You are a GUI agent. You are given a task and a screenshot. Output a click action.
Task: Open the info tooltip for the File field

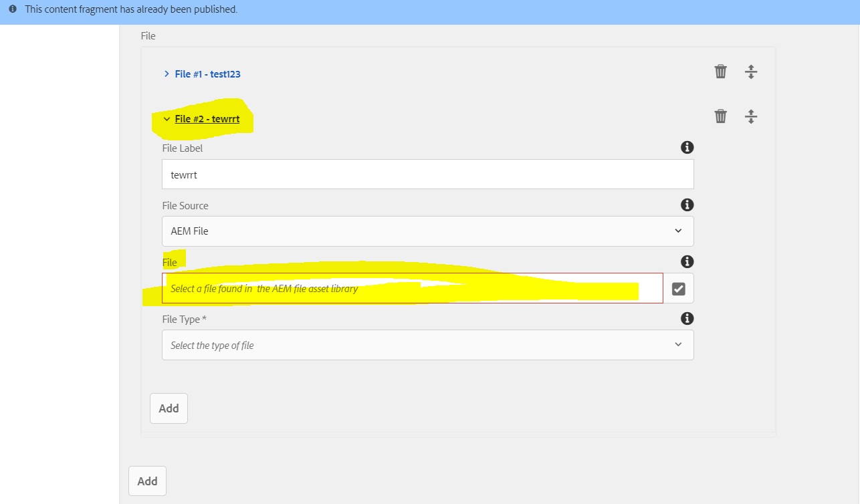point(687,261)
